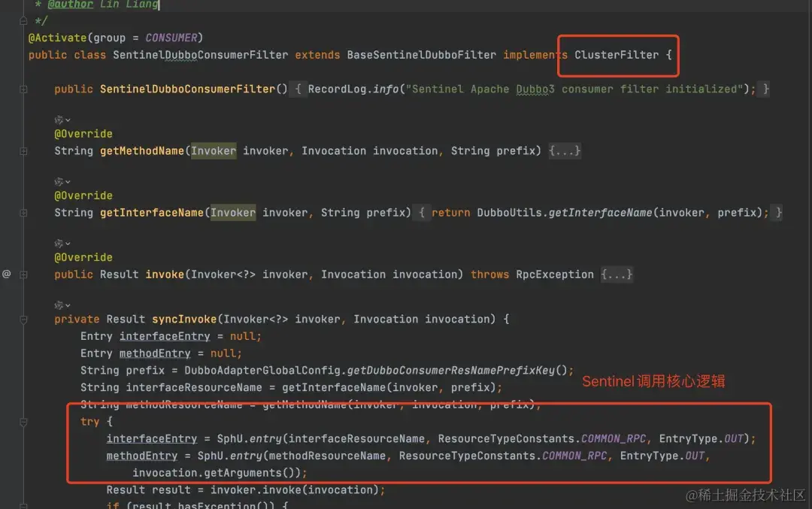
Task: Open author hint above syncInvoke method
Action: tap(62, 305)
